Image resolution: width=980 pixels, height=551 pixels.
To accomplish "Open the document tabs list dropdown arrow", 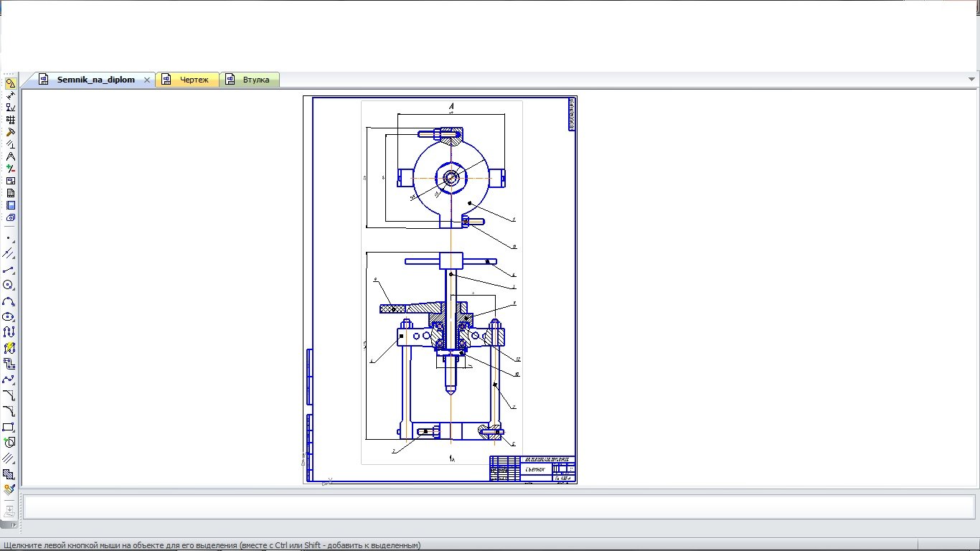I will pos(972,80).
